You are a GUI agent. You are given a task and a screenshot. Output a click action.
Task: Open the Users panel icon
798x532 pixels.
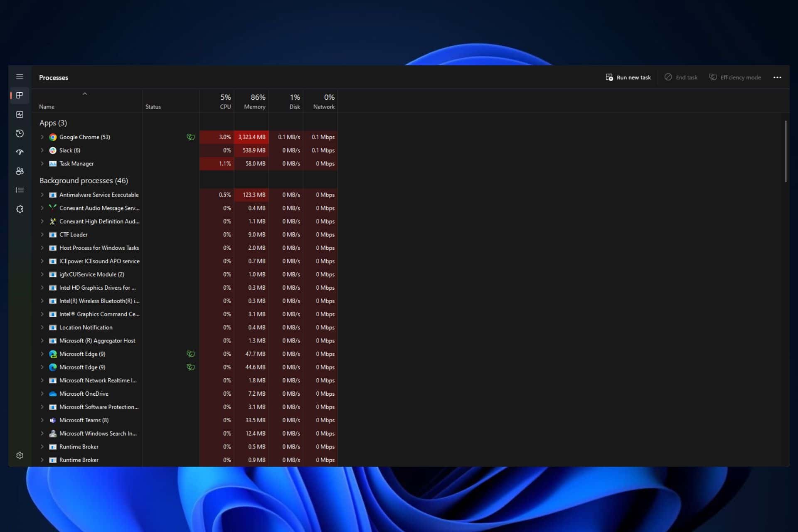pyautogui.click(x=19, y=170)
